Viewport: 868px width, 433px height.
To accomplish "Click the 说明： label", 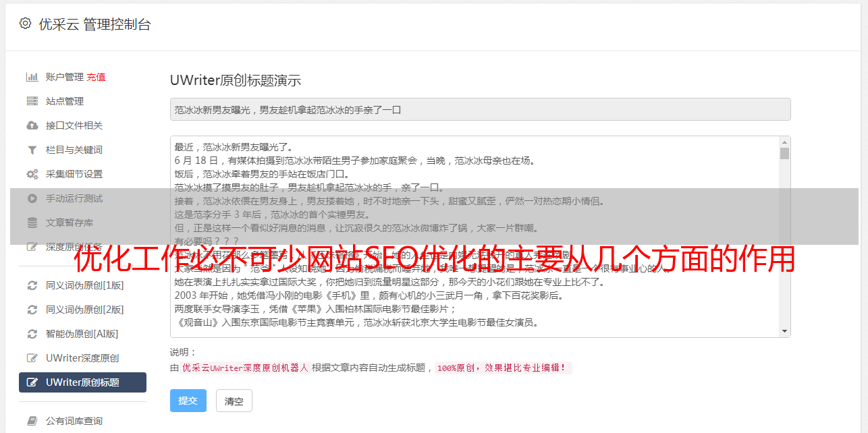I will coord(183,352).
